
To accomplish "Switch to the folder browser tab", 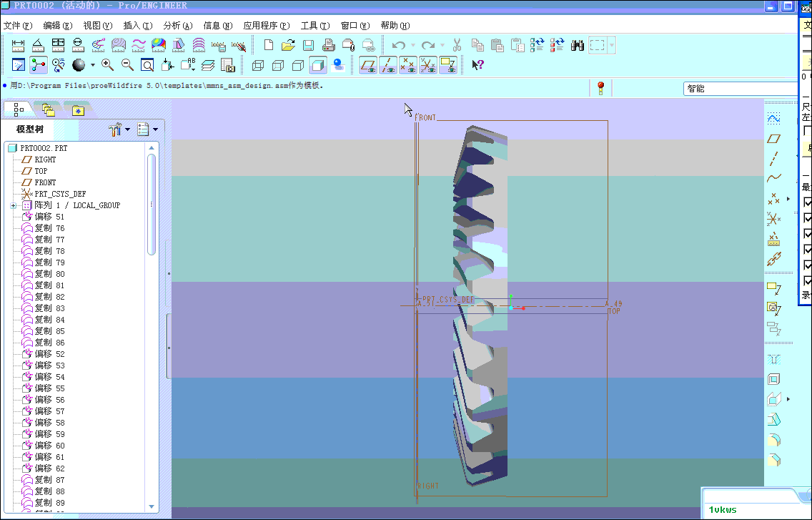I will 49,109.
